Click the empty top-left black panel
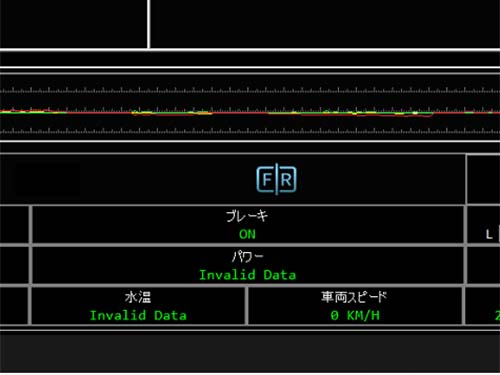500x375 pixels. coord(73,24)
